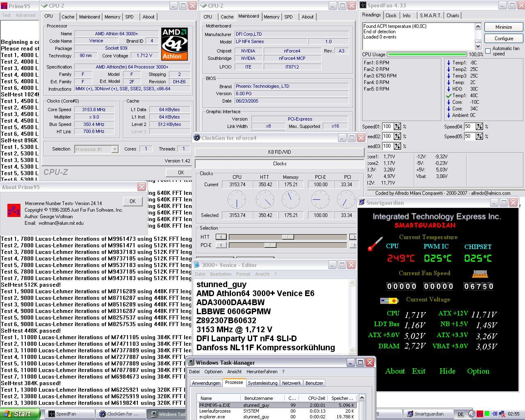525x420 pixels.
Task: Click Speed02 spinner arrows in SpeedFan
Action: 397,136
